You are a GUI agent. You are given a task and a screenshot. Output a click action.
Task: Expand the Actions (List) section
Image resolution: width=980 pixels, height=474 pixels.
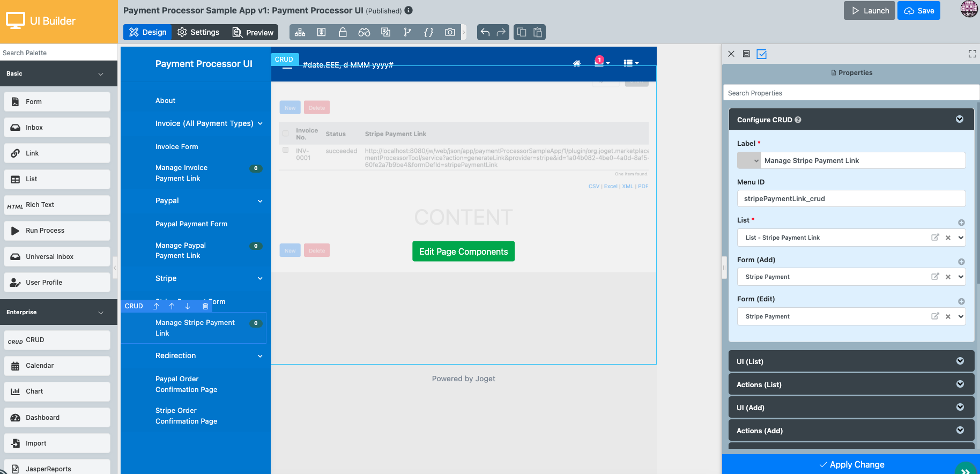(960, 384)
